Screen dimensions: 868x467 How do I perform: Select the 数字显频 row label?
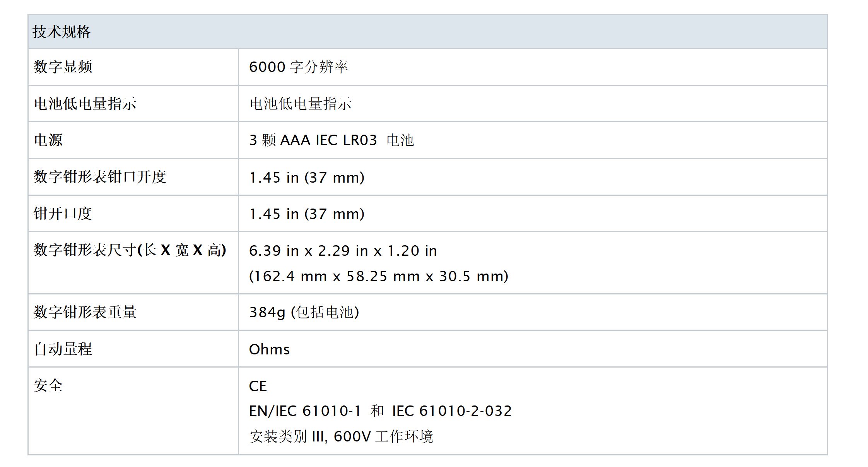tap(63, 67)
